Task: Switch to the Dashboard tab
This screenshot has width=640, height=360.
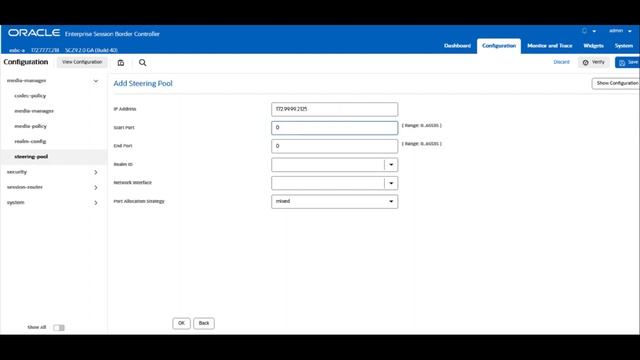Action: pyautogui.click(x=457, y=46)
